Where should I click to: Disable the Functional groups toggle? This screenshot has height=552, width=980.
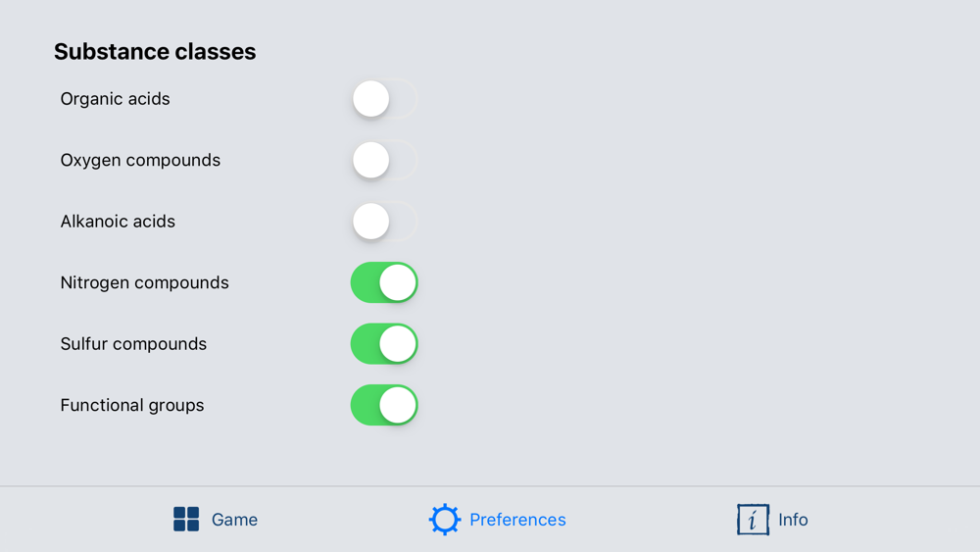click(x=384, y=405)
